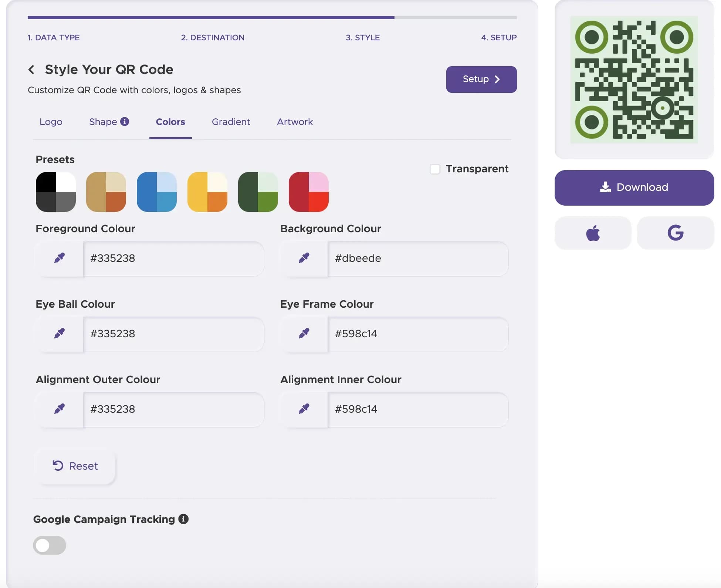Apply the black and white preset
Viewport: 721px width, 588px height.
click(56, 192)
